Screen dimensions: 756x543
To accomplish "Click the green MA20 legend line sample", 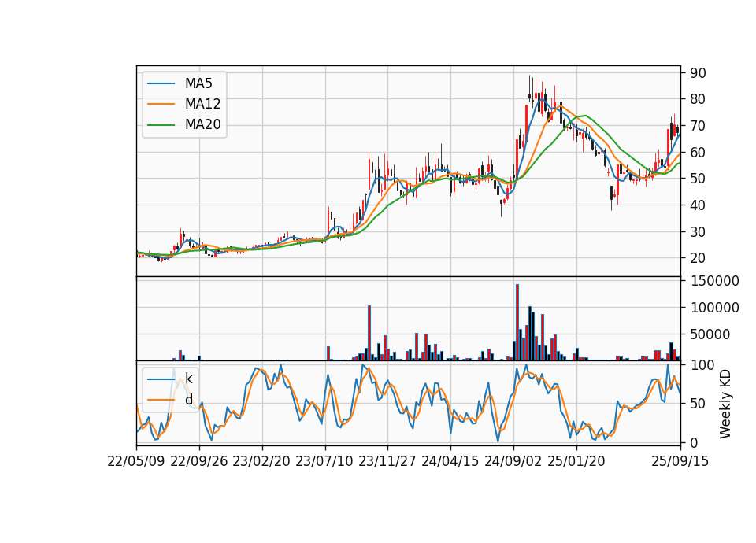I will 161,125.
